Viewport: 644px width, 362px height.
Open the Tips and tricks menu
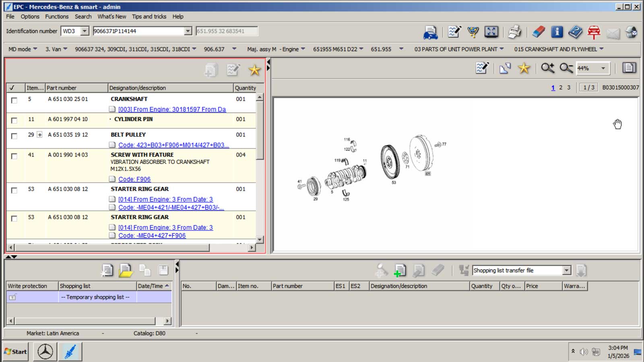tap(149, 16)
